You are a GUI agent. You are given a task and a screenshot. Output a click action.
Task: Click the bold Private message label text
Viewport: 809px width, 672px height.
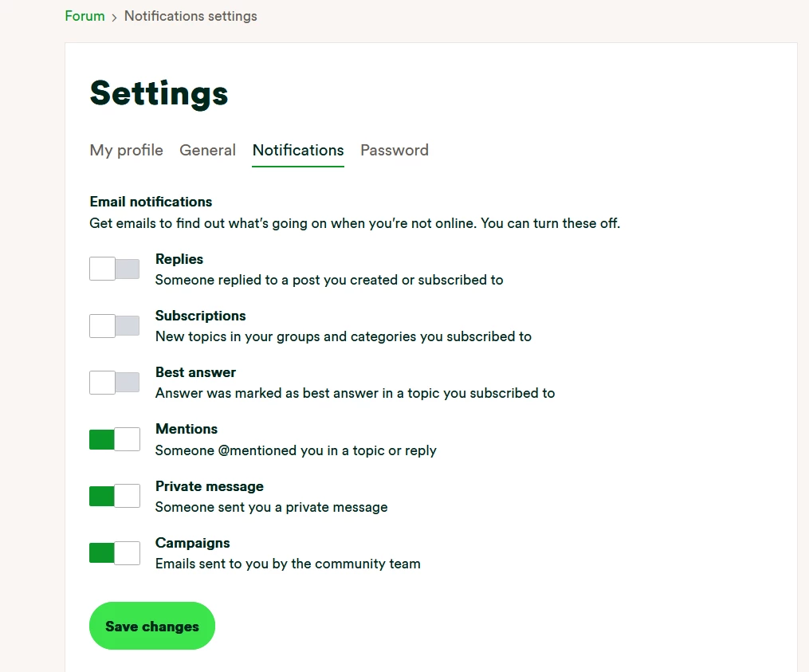pyautogui.click(x=209, y=486)
